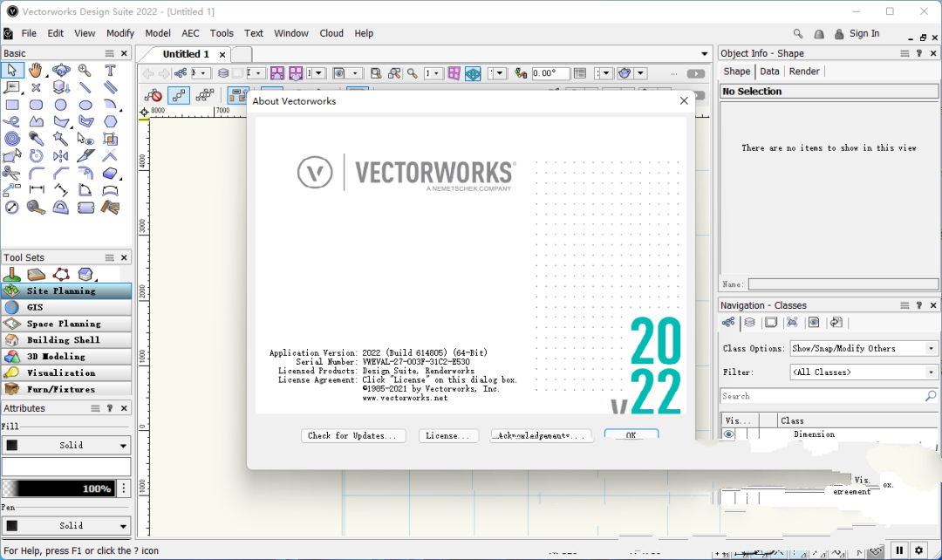The width and height of the screenshot is (942, 560).
Task: Select the Fillet tool
Action: (36, 174)
